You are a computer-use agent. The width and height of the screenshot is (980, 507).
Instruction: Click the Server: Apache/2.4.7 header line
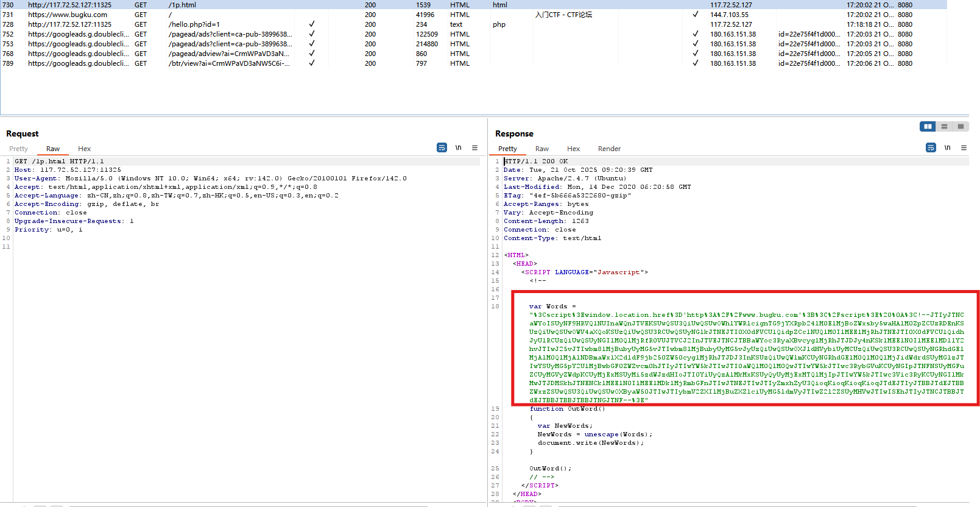(x=565, y=179)
